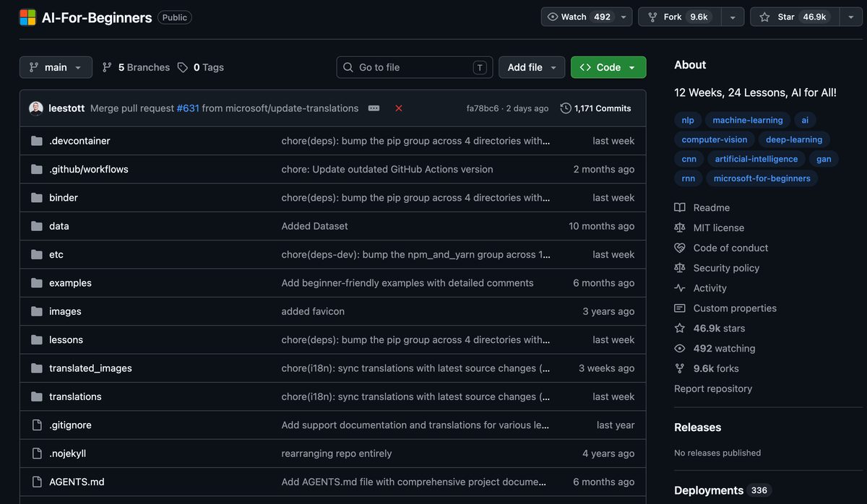This screenshot has width=867, height=504.
Task: Click the binder folder icon
Action: point(37,198)
